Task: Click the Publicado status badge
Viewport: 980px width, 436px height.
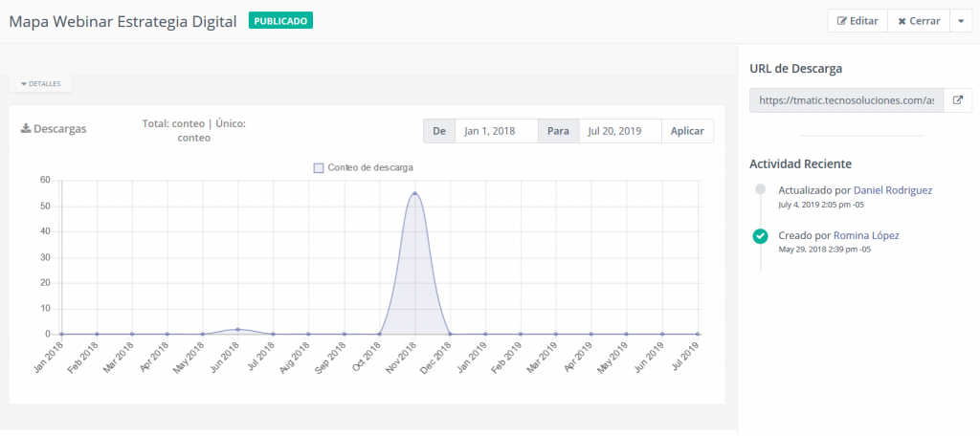Action: point(280,20)
